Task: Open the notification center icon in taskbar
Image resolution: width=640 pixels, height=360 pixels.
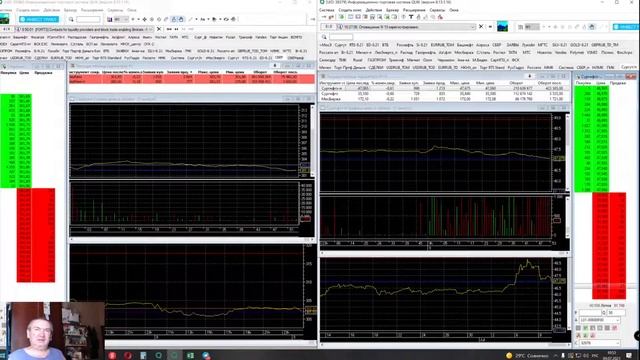Action: coord(630,355)
